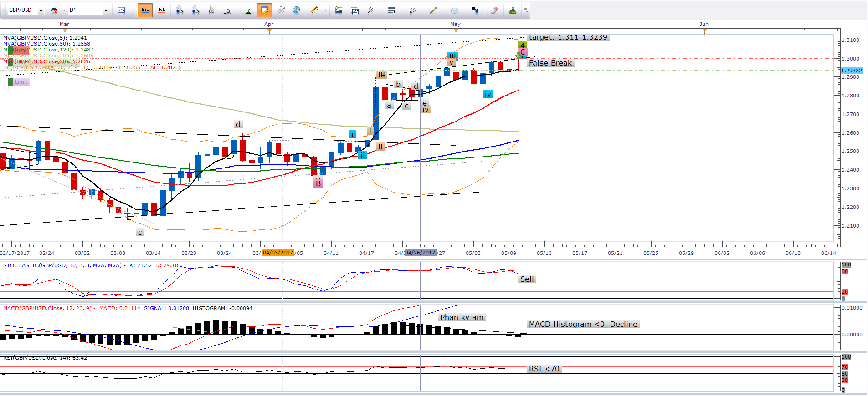The height and width of the screenshot is (396, 868).
Task: Click the ellipse shape drawing tool
Action: (x=454, y=10)
